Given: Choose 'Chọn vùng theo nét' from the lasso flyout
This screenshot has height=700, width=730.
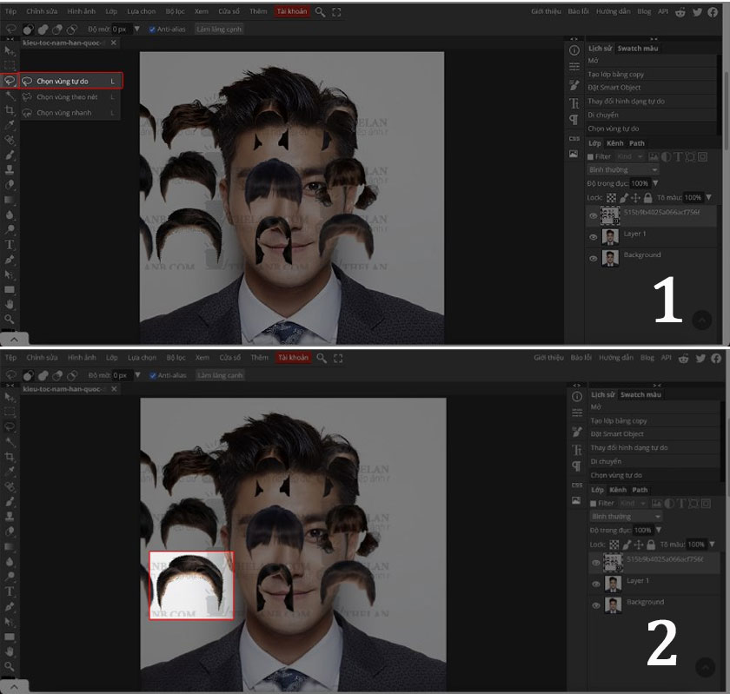Looking at the screenshot, I should 67,97.
